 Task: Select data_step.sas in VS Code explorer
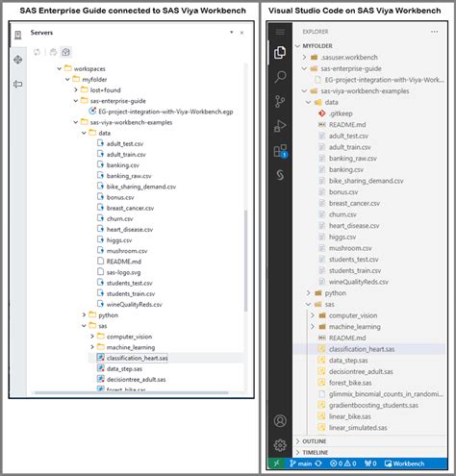click(348, 361)
